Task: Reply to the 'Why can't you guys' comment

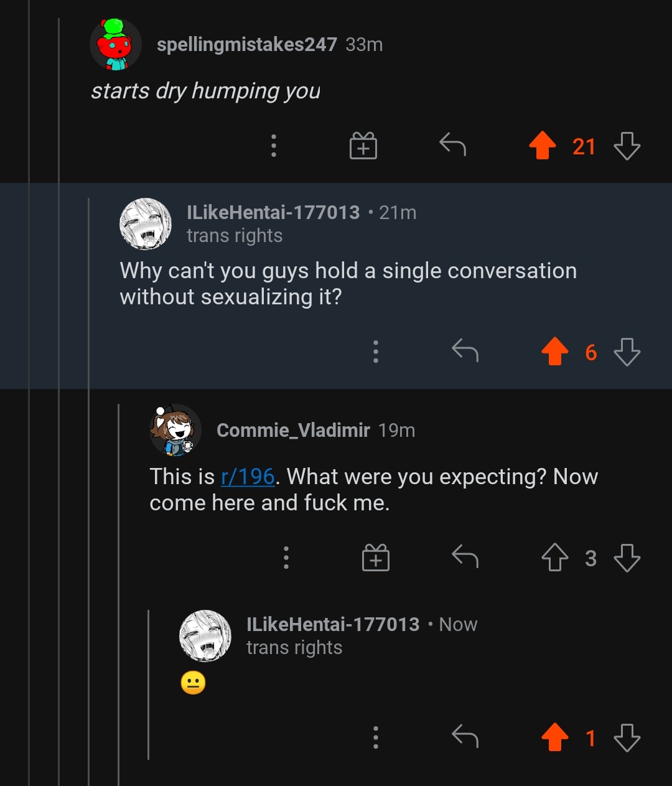Action: coord(465,351)
